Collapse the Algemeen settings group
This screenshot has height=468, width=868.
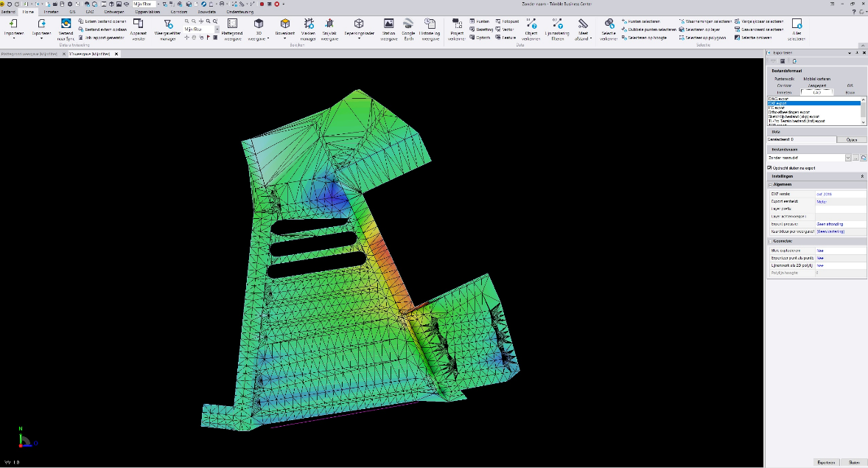point(770,185)
